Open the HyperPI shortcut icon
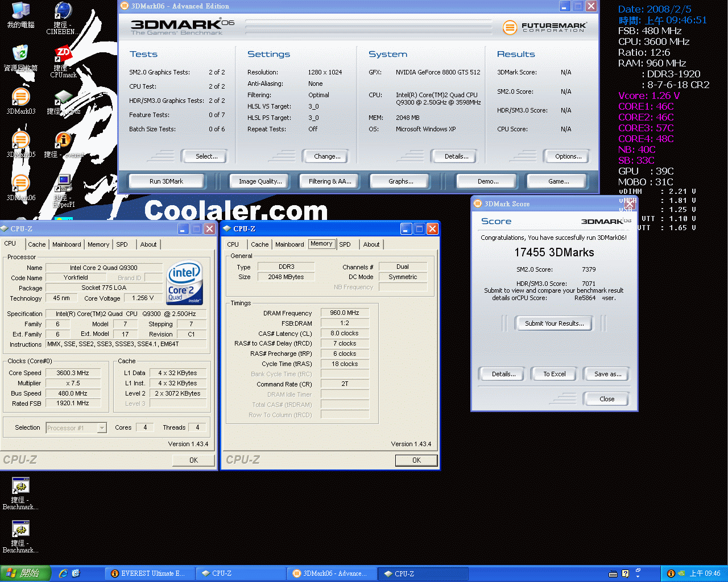 63,191
